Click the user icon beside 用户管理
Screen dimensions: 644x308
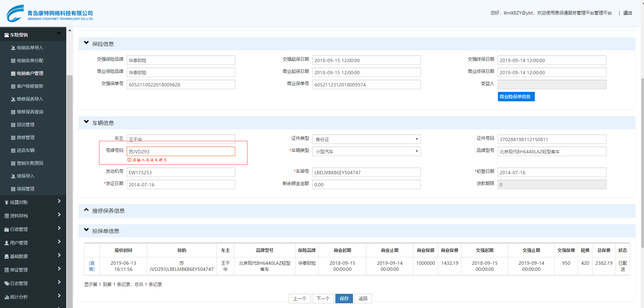[x=6, y=243]
